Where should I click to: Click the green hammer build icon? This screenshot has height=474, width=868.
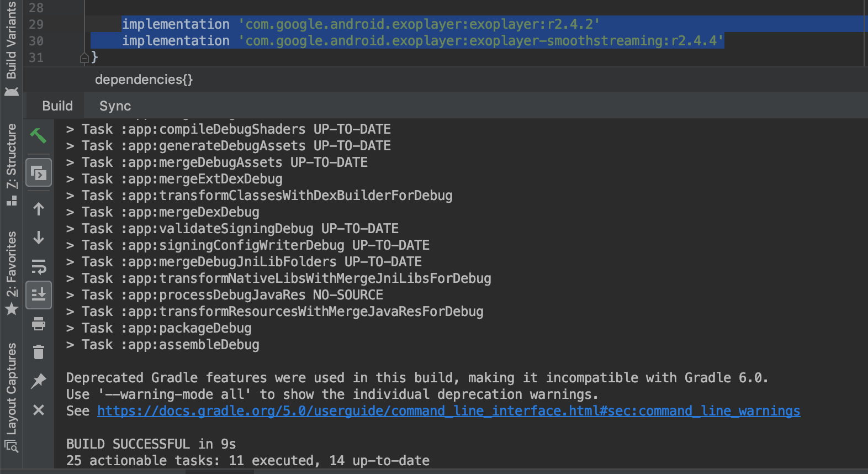coord(38,135)
